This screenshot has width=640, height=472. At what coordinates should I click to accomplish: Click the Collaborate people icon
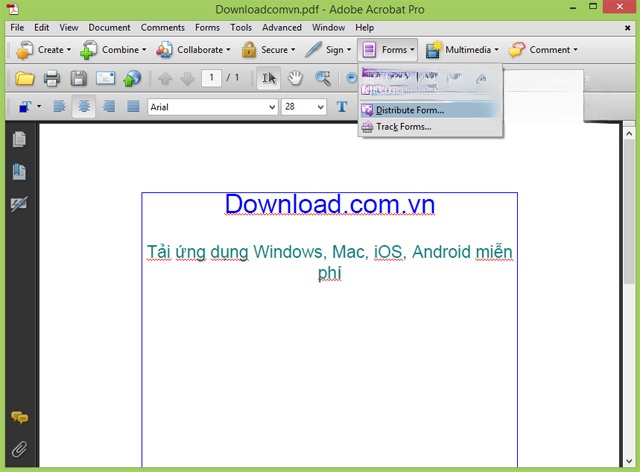164,50
